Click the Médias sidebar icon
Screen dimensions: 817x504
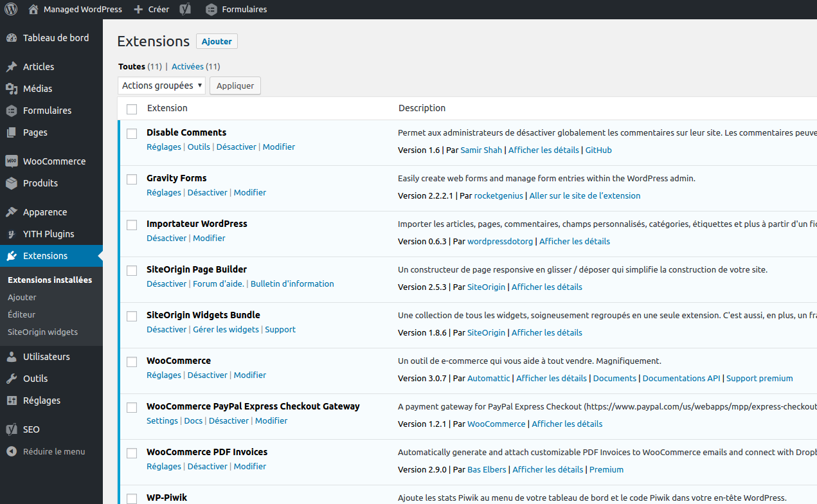coord(12,89)
